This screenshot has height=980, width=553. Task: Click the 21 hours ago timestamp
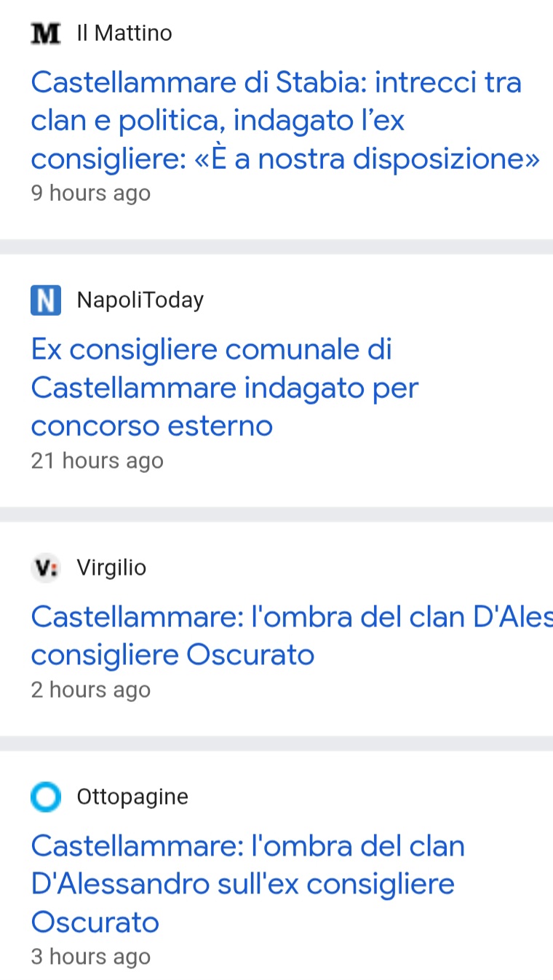click(97, 460)
